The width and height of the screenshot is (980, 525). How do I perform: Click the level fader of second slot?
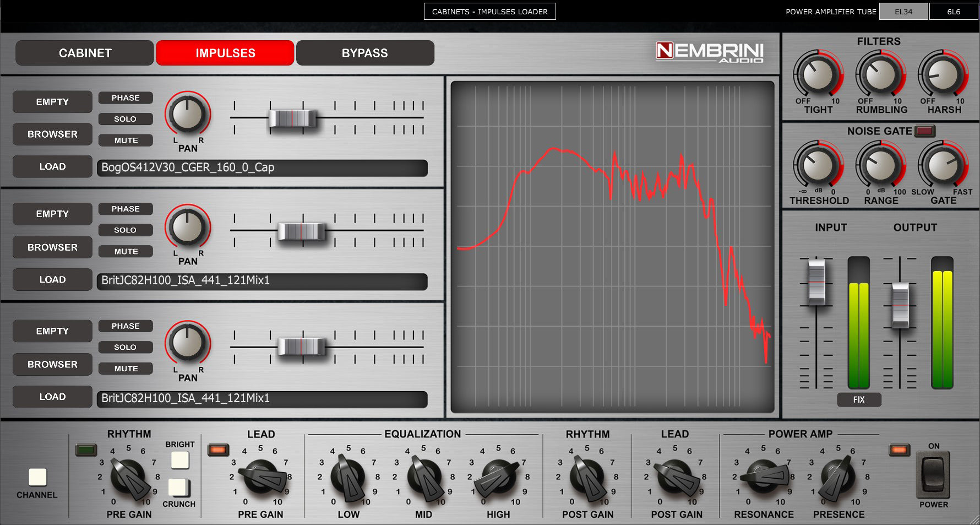point(302,231)
